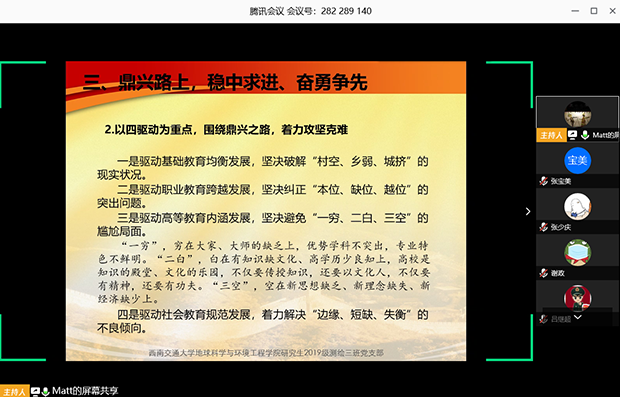Click the muted mic icon for 吕继超
Viewport: 620px width, 397px height.
pyautogui.click(x=544, y=319)
